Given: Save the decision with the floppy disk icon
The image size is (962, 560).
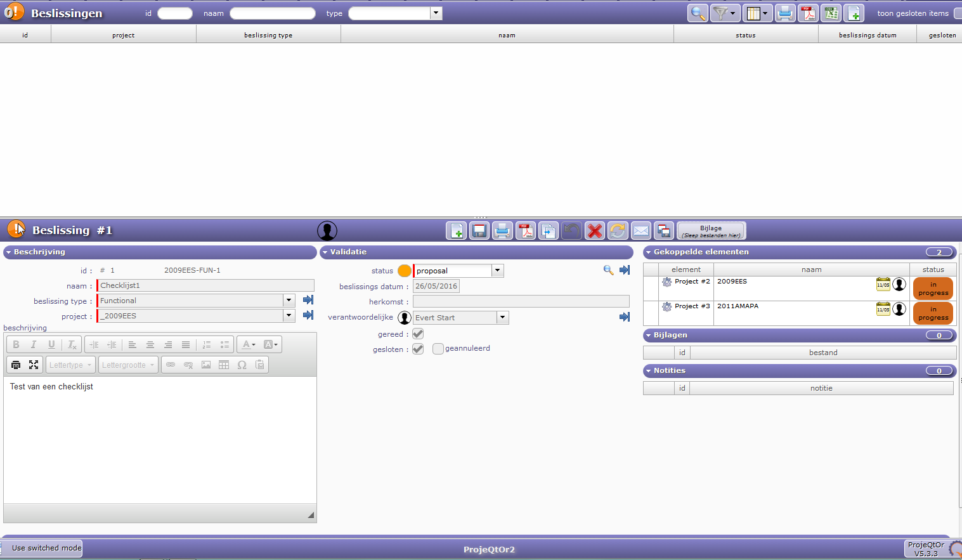Looking at the screenshot, I should (x=479, y=231).
